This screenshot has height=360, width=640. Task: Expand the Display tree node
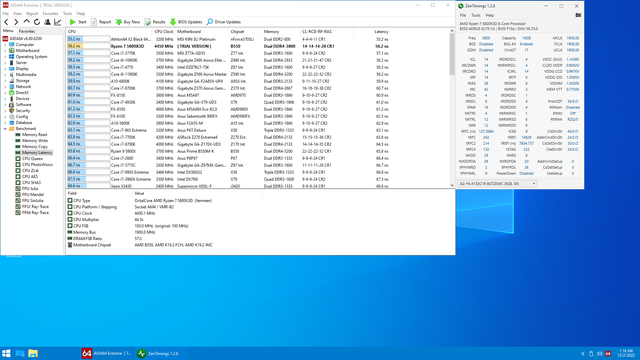pyautogui.click(x=5, y=69)
